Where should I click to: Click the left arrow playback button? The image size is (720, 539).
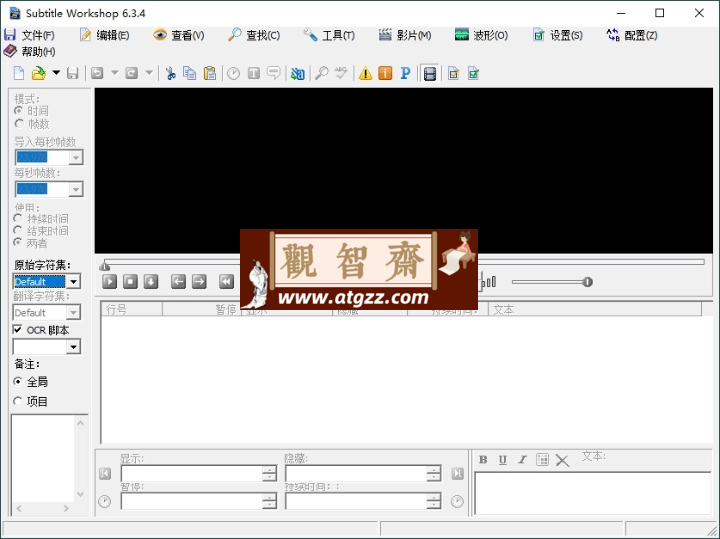point(178,281)
